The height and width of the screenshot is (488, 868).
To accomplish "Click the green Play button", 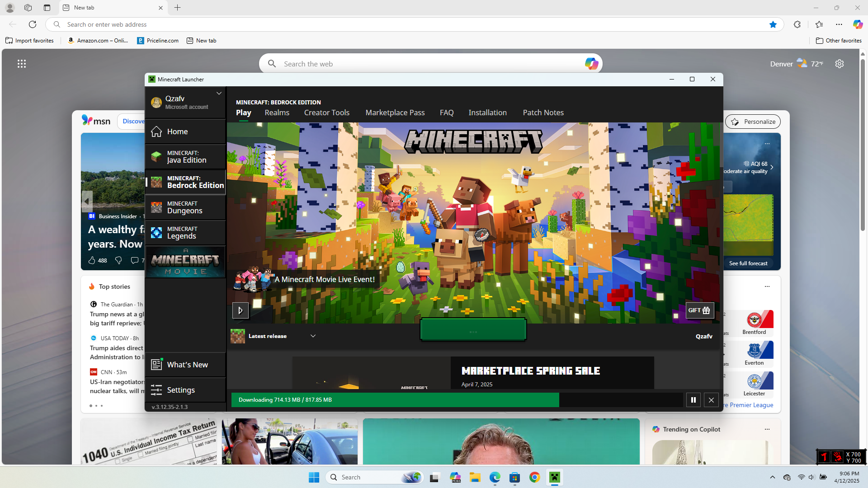I will click(x=473, y=329).
